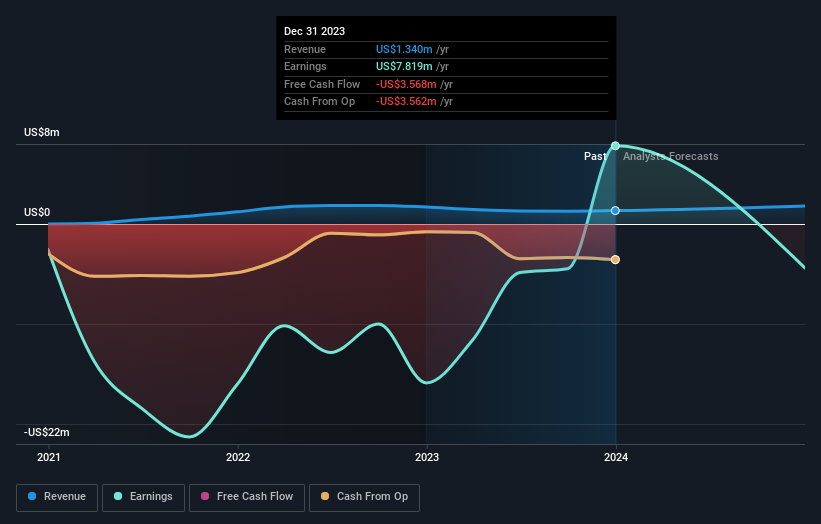Click the US$8m y-axis label

41,132
